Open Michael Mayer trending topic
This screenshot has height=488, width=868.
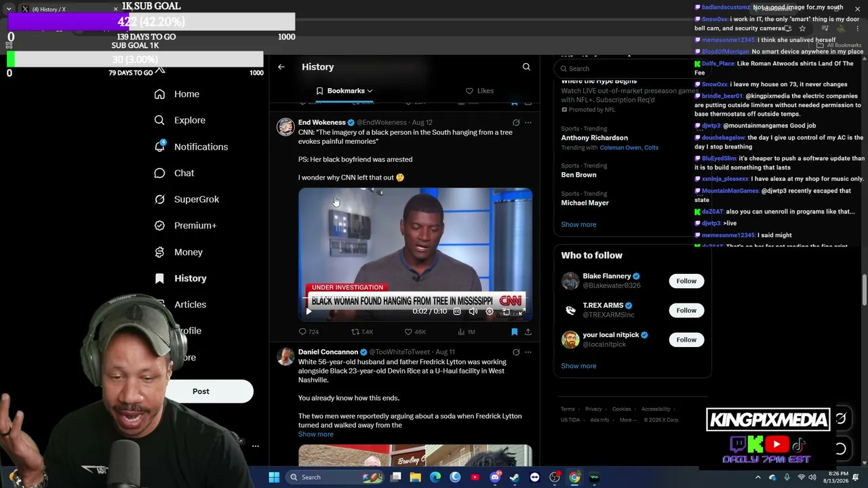coord(585,203)
